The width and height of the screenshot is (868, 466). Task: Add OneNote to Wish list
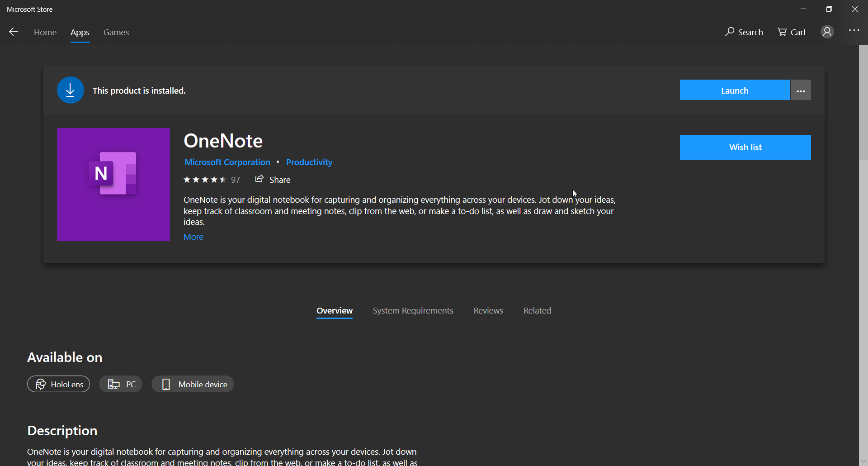(x=745, y=147)
